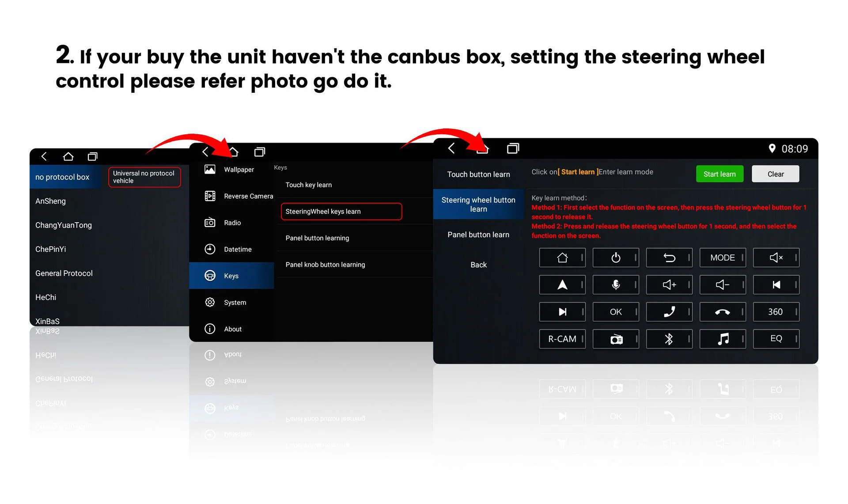Viewport: 848px width, 504px height.
Task: Click the power icon key button
Action: pos(616,258)
